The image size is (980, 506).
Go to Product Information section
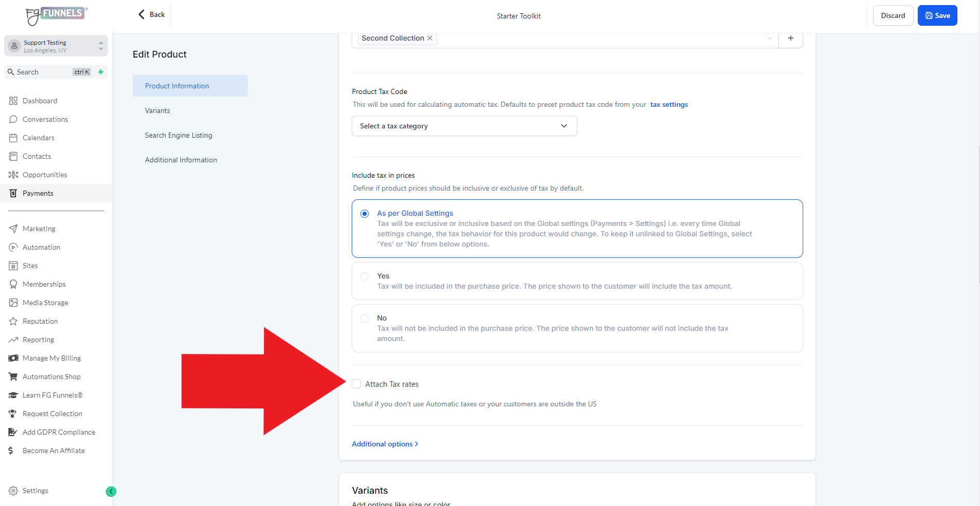(190, 86)
